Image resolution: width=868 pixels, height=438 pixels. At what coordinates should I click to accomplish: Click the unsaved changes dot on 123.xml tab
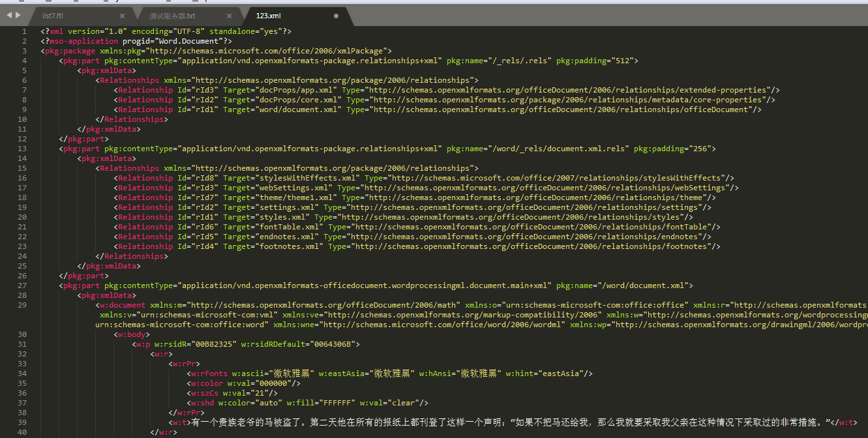[335, 16]
